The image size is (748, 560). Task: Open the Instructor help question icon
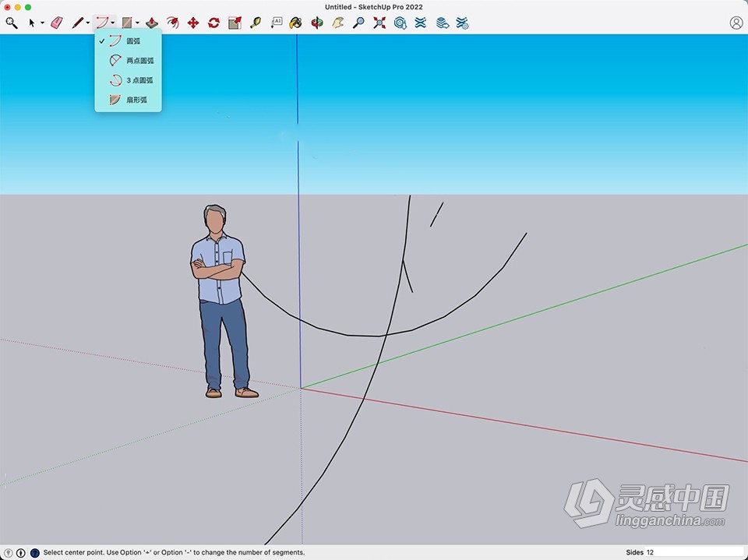(34, 552)
